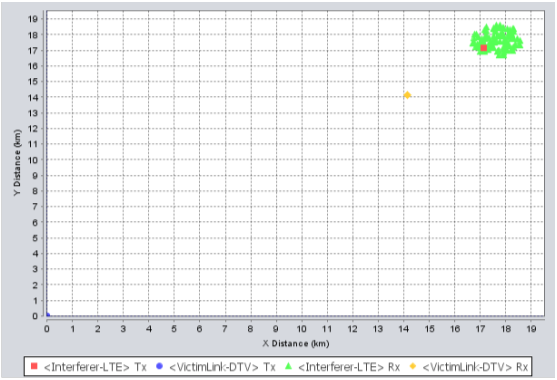Select the green triangle legend icon
This screenshot has height=380, width=557.
[x=288, y=366]
